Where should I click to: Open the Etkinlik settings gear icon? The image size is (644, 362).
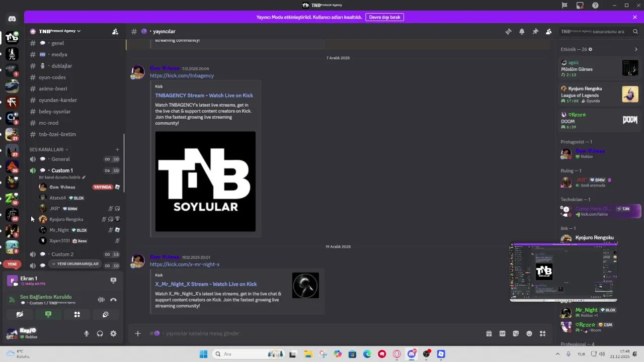click(590, 49)
